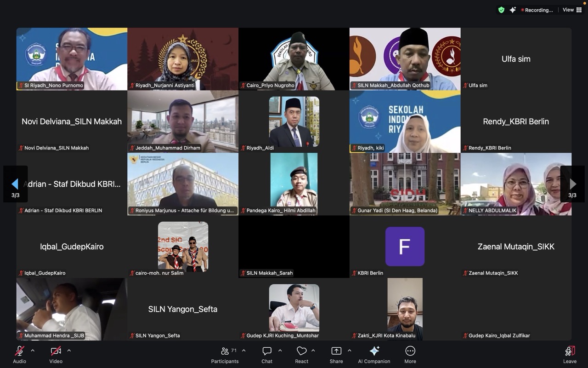Image resolution: width=588 pixels, height=368 pixels.
Task: Go to previous page with left arrow
Action: (x=15, y=184)
